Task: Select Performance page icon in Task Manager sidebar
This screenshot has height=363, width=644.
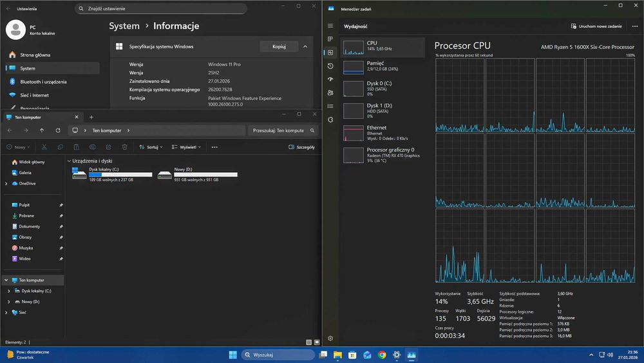Action: click(330, 53)
